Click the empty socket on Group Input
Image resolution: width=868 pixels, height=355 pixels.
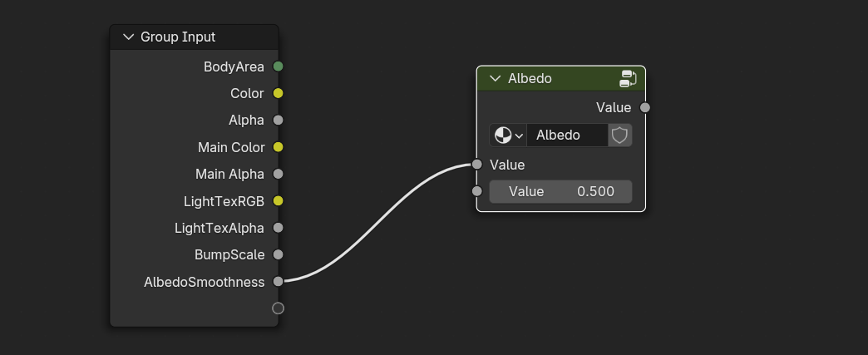click(279, 308)
